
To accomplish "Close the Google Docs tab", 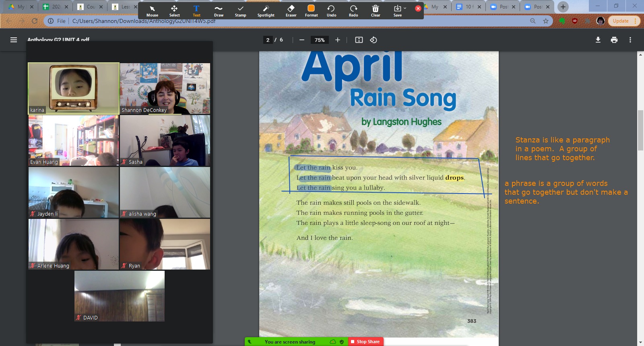I will coord(479,7).
